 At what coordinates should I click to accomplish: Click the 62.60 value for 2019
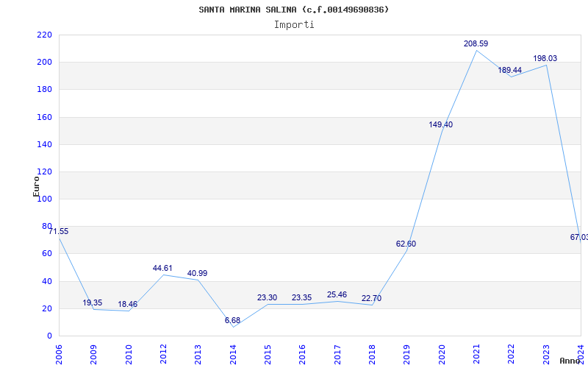click(x=406, y=244)
